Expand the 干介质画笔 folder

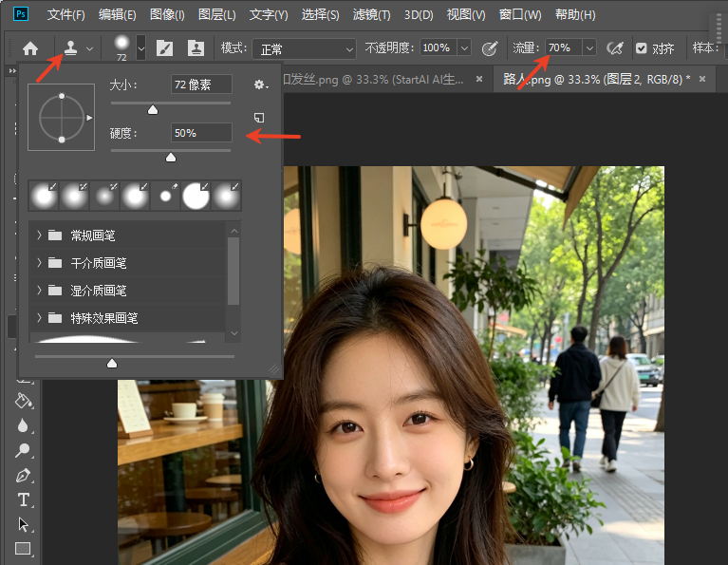point(40,262)
